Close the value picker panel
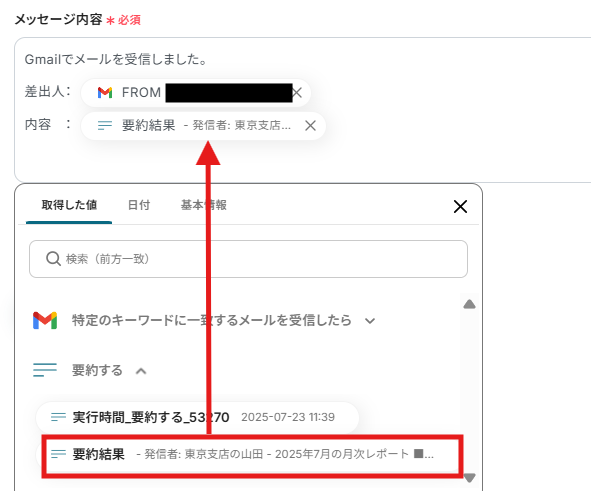This screenshot has width=591, height=491. coord(460,206)
